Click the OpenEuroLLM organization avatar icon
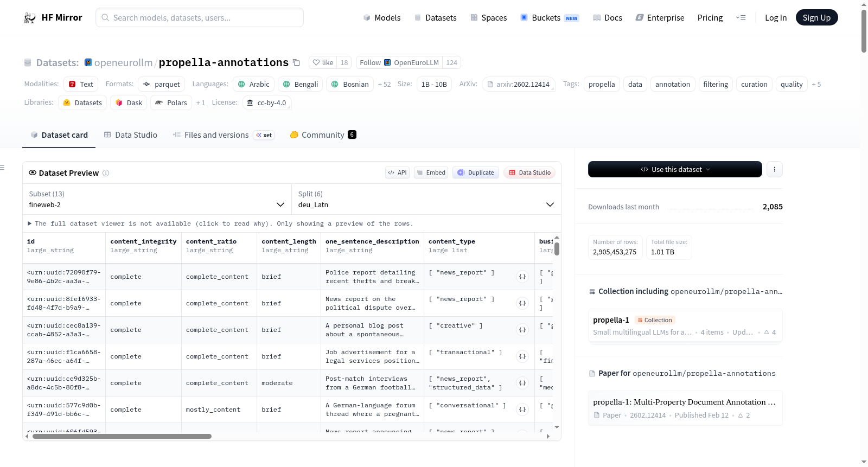Screen dimensions: 868x467 387,62
